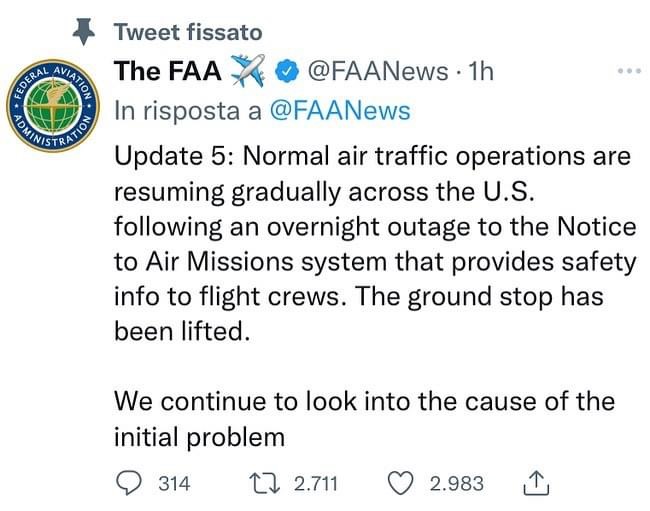
Task: Open the @FAANews handle in the tweet header
Action: [376, 71]
